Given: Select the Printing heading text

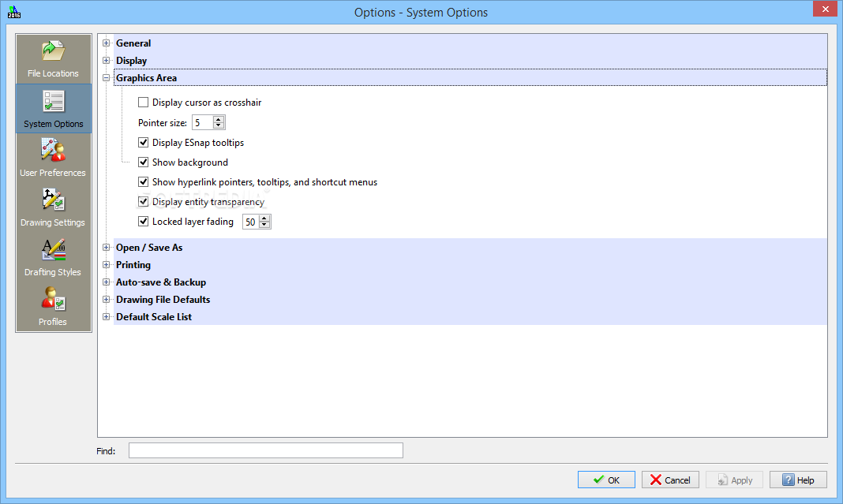Looking at the screenshot, I should point(133,265).
